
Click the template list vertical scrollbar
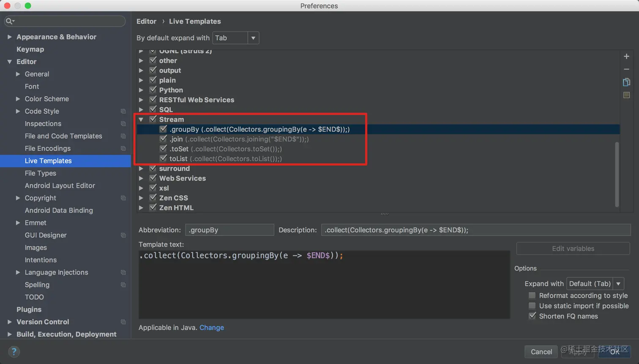pos(617,174)
